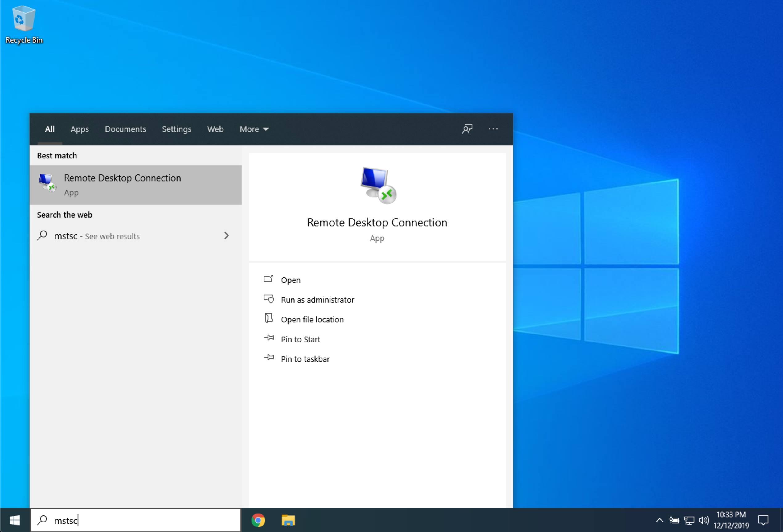Open the three-dots options menu

click(493, 129)
